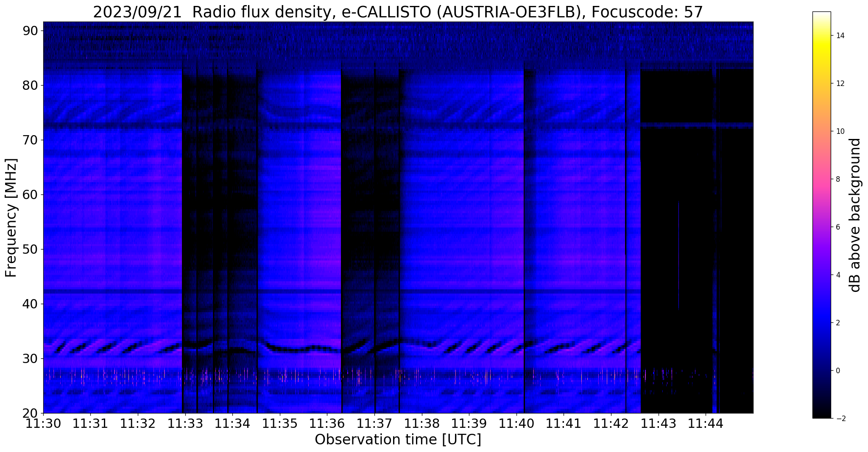The width and height of the screenshot is (868, 452).
Task: Click the 11:34 time tick label
Action: [232, 423]
